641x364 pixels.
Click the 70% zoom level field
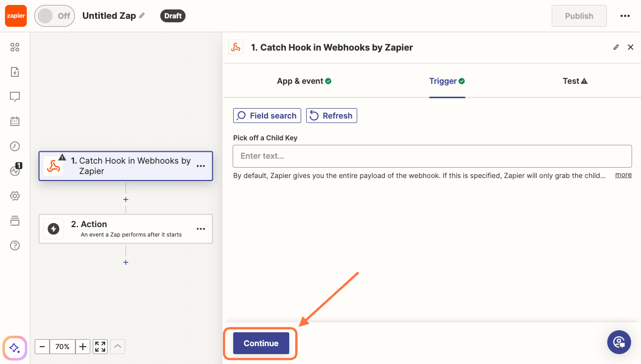[63, 347]
